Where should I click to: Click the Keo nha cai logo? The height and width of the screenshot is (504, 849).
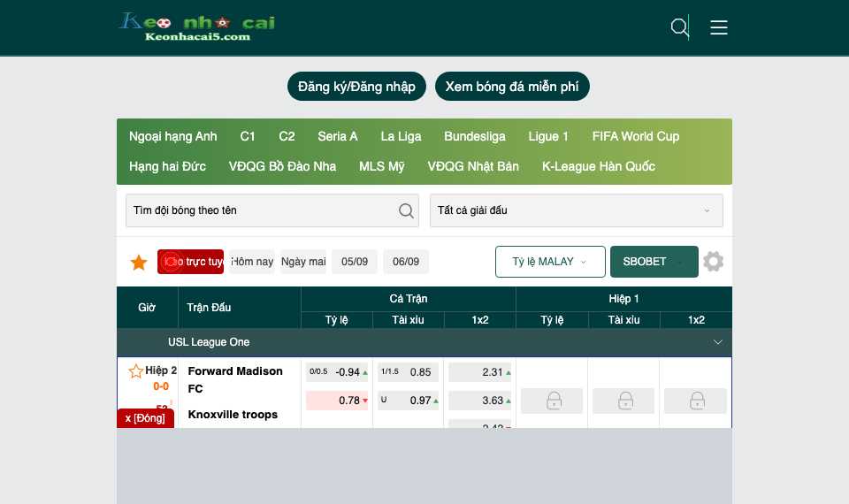click(197, 27)
